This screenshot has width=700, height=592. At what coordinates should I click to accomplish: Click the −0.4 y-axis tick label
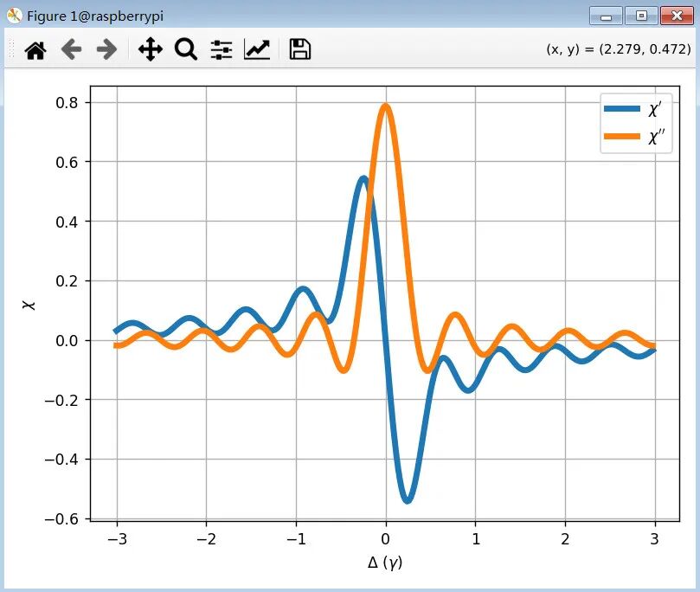61,460
